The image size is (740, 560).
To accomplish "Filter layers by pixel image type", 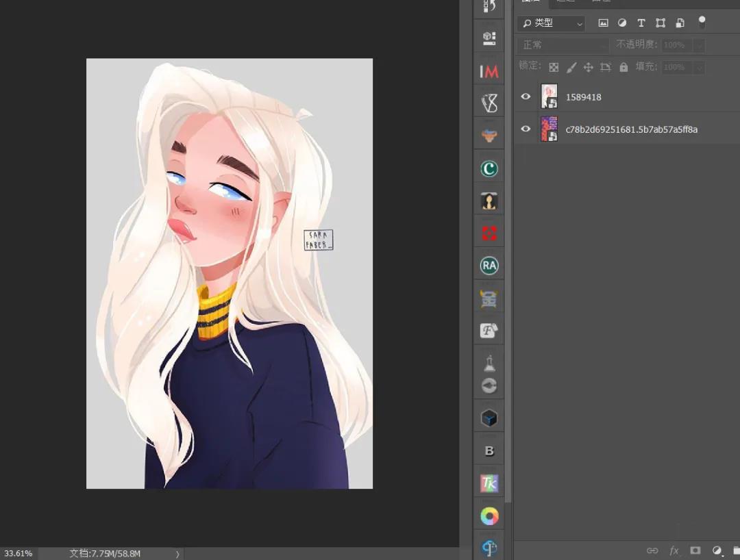I will click(603, 23).
